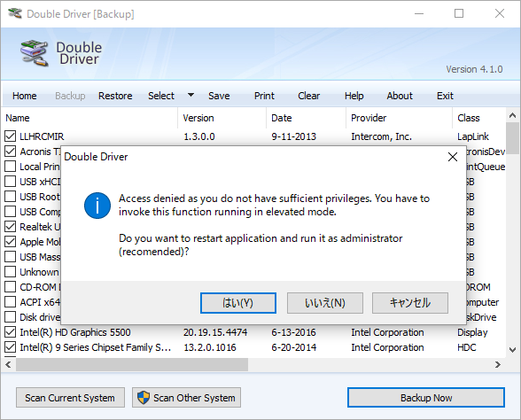Click the blue information icon in the dialog
The width and height of the screenshot is (521, 420).
pos(97,206)
